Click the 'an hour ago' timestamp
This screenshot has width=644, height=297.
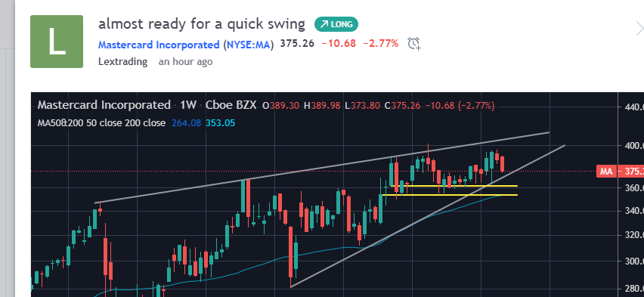coord(185,62)
